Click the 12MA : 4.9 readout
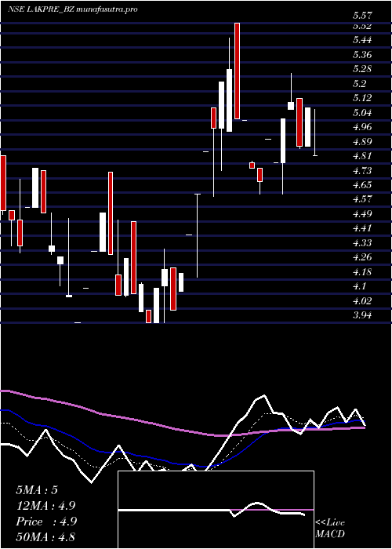Viewport: 392px width, 549px height. coord(45,506)
